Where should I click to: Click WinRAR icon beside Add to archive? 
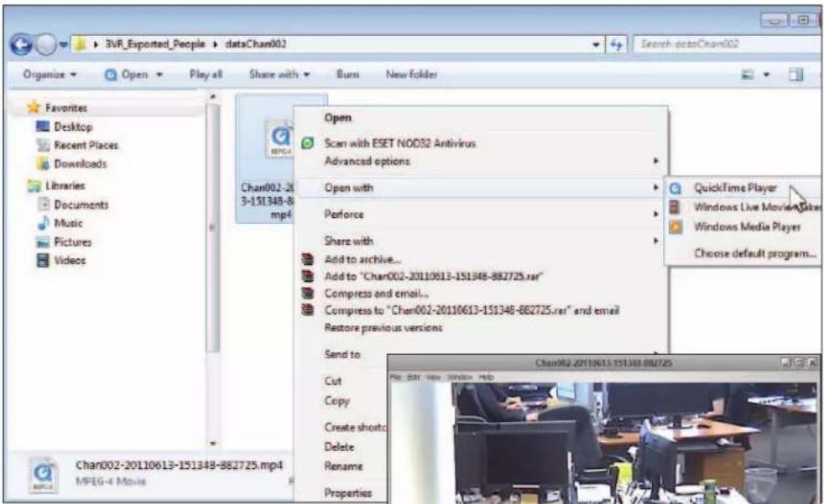[308, 259]
